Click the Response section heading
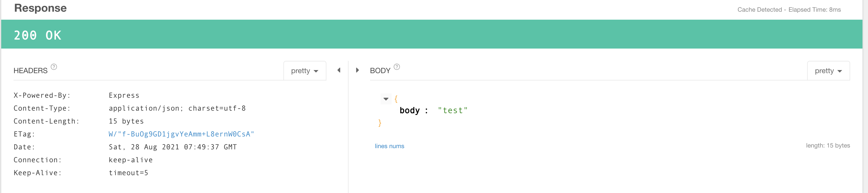 [41, 8]
